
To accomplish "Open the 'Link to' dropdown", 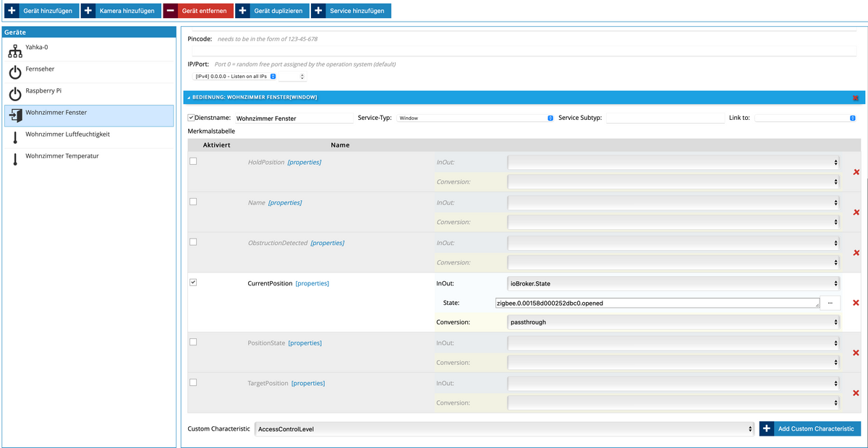I will point(805,117).
